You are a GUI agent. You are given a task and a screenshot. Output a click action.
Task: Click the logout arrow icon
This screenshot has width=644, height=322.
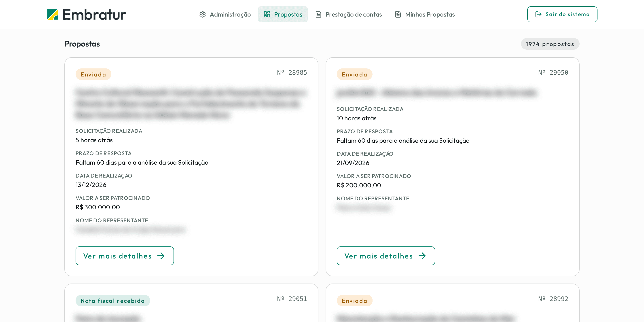click(538, 14)
